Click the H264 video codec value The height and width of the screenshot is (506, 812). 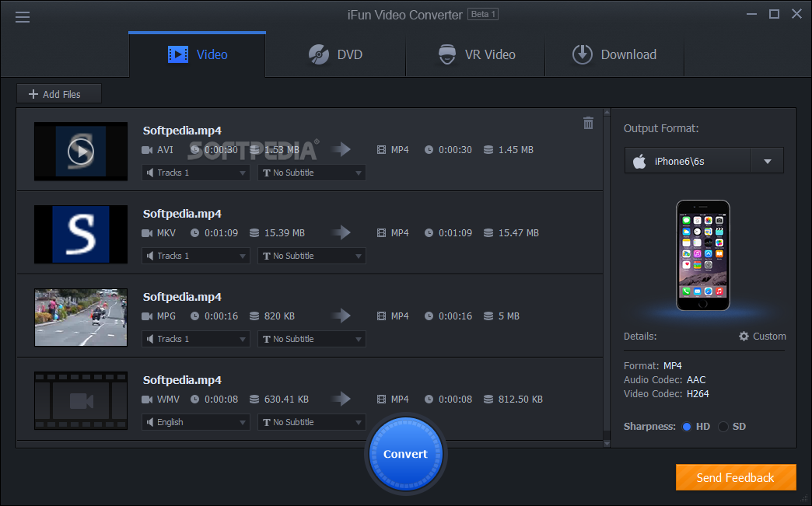point(698,394)
